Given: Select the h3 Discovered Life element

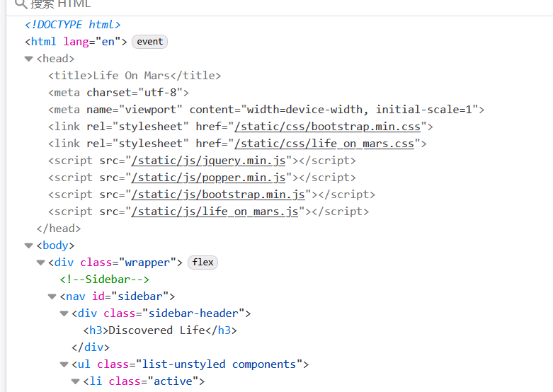Looking at the screenshot, I should pos(160,330).
